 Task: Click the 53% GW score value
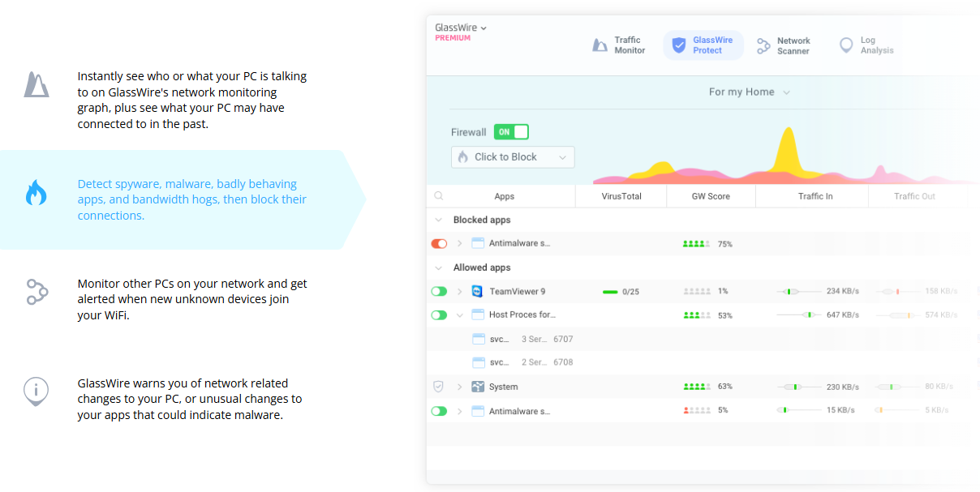[x=725, y=315]
